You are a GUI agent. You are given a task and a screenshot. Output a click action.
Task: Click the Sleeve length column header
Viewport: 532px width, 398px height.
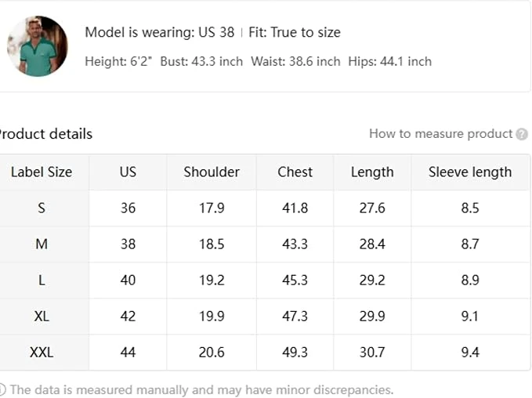(470, 172)
